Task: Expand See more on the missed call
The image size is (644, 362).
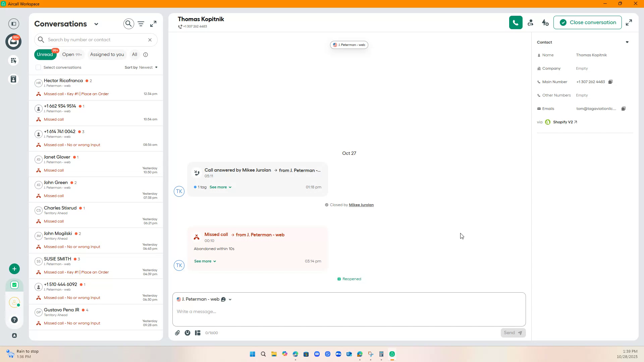Action: click(205, 261)
